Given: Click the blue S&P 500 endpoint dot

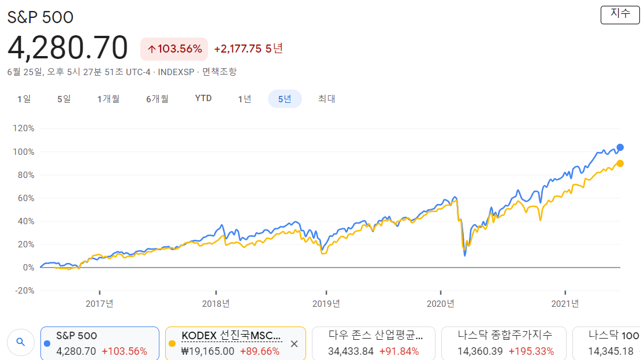Looking at the screenshot, I should click(x=620, y=147).
